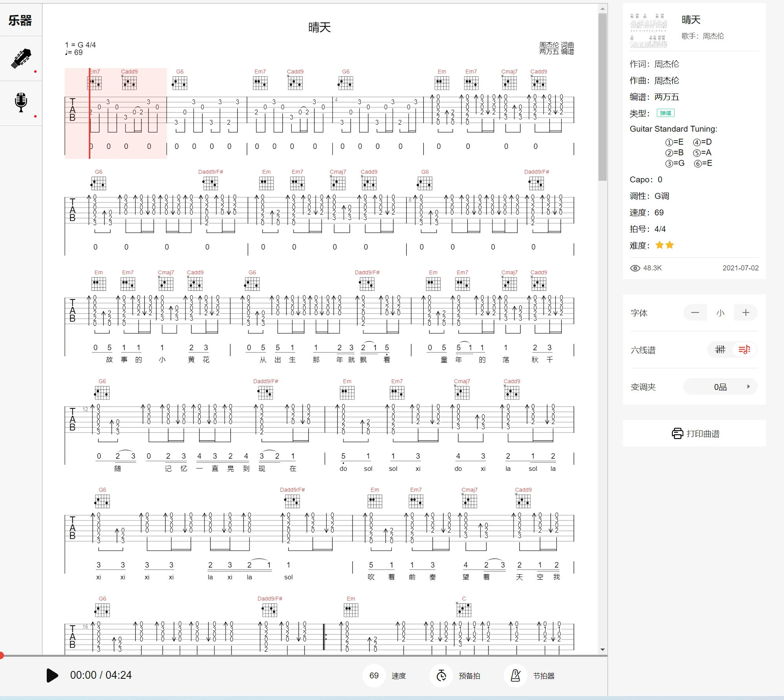784x700 pixels.
Task: Open the capo 变调夹 dropdown showing 0品
Action: pos(720,387)
